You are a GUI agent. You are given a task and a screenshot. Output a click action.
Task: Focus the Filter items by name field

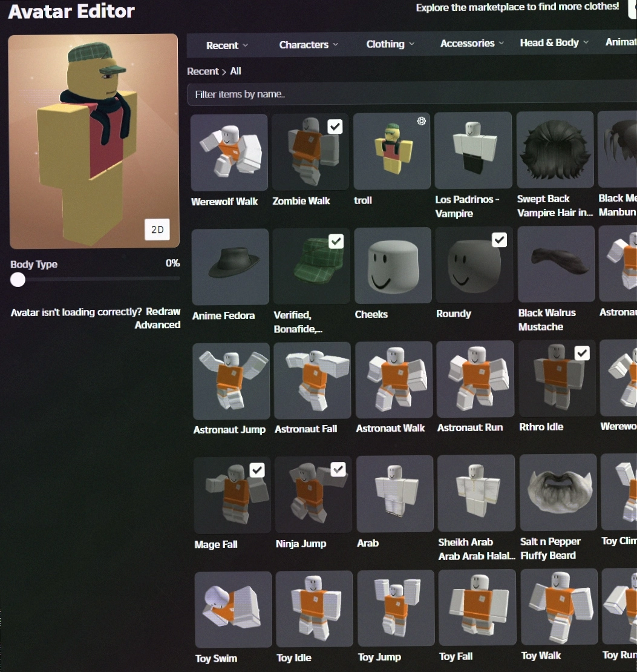412,94
